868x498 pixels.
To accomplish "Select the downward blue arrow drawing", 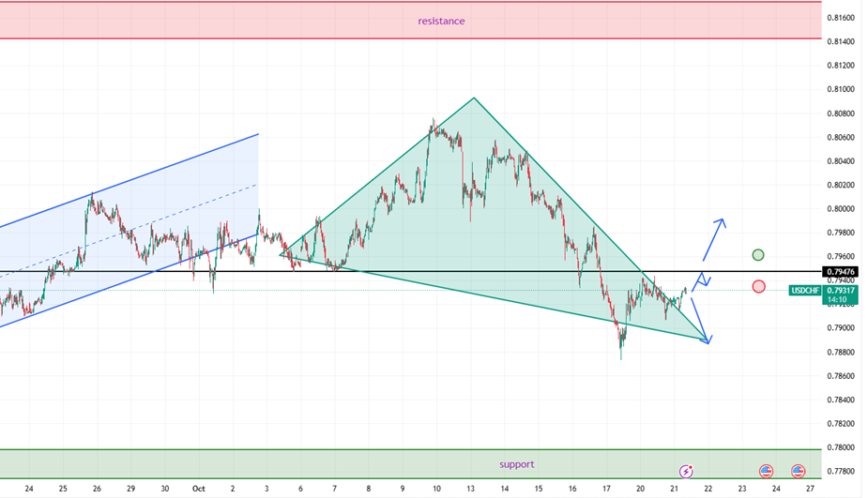I will pyautogui.click(x=699, y=321).
